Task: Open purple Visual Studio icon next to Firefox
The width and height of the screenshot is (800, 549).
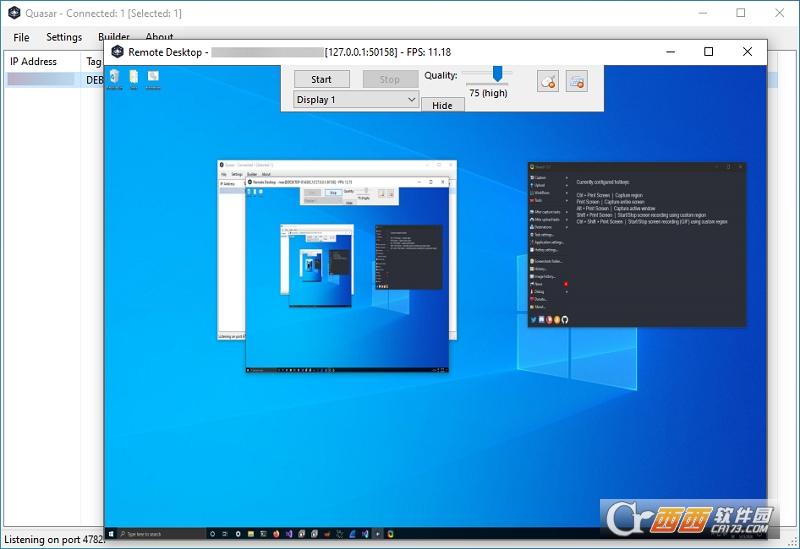Action: [x=289, y=534]
